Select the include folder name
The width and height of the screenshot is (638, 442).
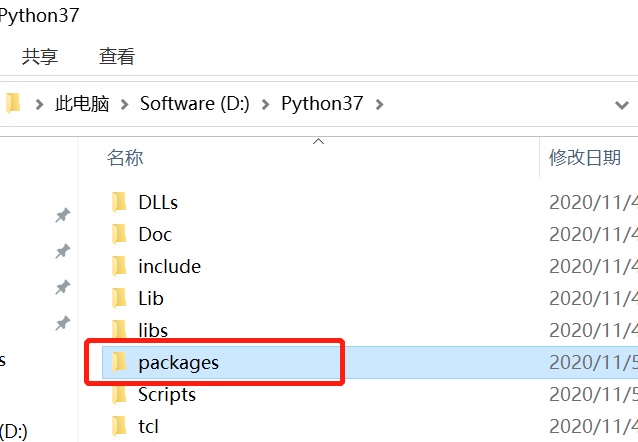point(169,267)
